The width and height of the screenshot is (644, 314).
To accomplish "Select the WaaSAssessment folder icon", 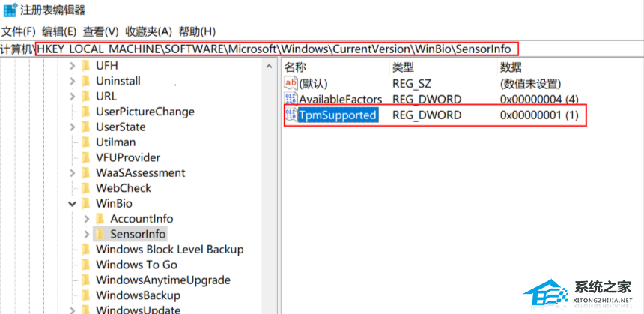I will click(x=85, y=172).
